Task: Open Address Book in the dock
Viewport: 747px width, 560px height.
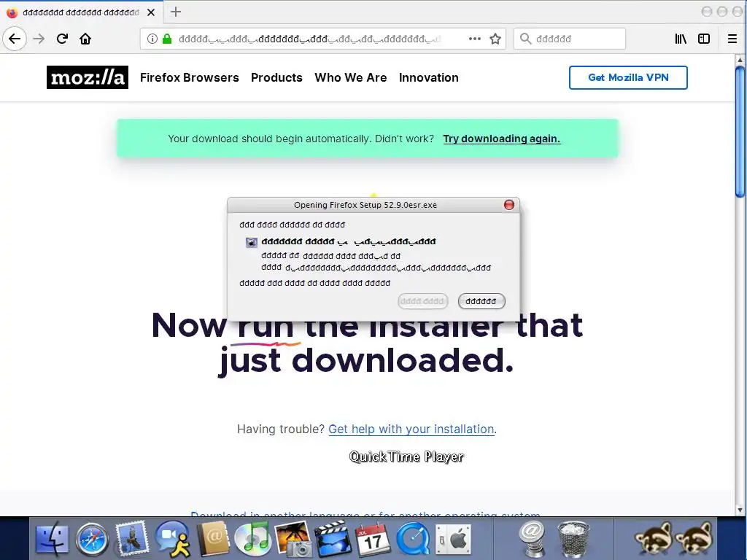Action: coord(212,539)
